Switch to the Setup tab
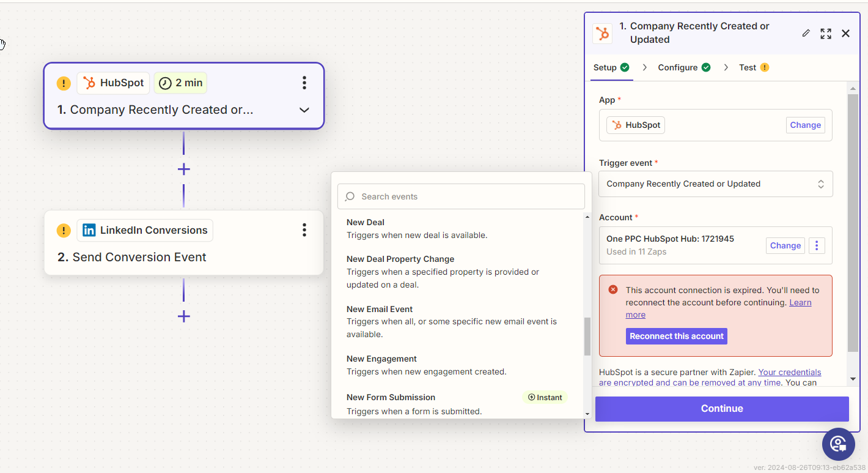The height and width of the screenshot is (473, 868). pos(611,67)
